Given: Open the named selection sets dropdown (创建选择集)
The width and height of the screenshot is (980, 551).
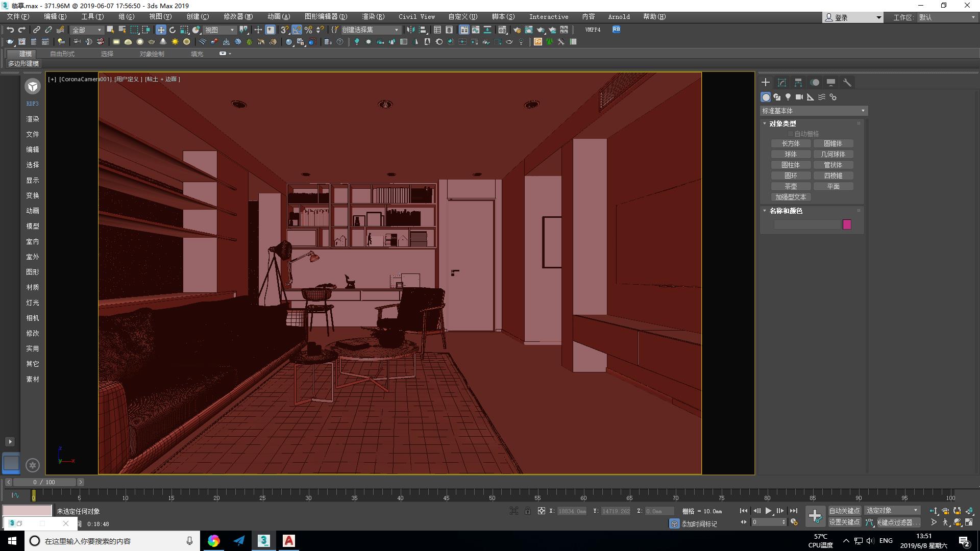Looking at the screenshot, I should [370, 30].
